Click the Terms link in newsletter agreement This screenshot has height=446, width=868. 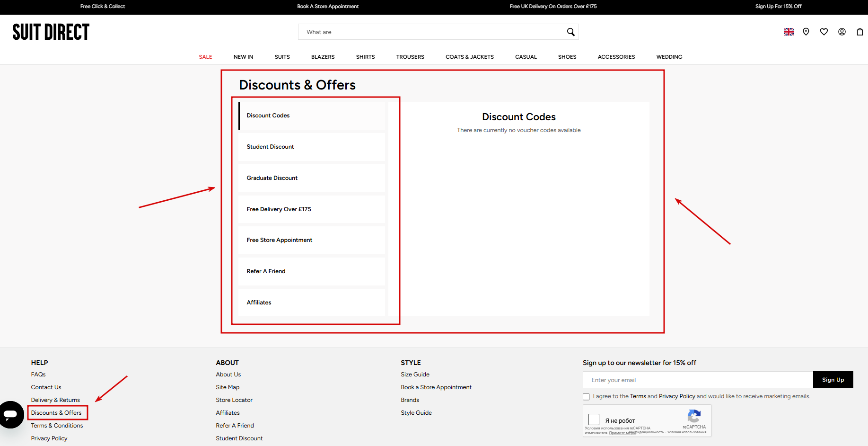(638, 396)
